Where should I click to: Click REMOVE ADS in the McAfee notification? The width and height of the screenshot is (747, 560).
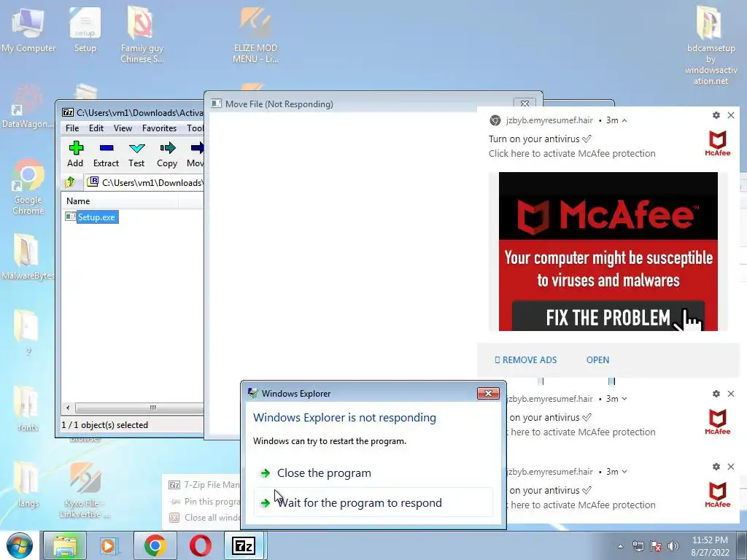point(525,360)
